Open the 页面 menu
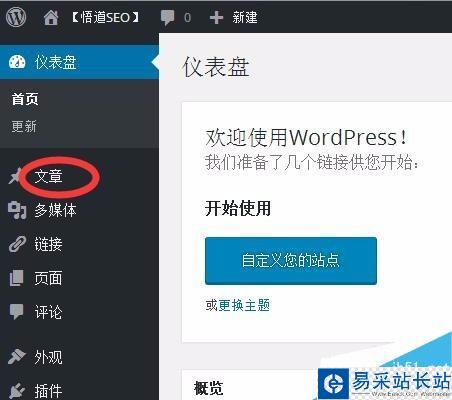The width and height of the screenshot is (452, 400). [48, 278]
